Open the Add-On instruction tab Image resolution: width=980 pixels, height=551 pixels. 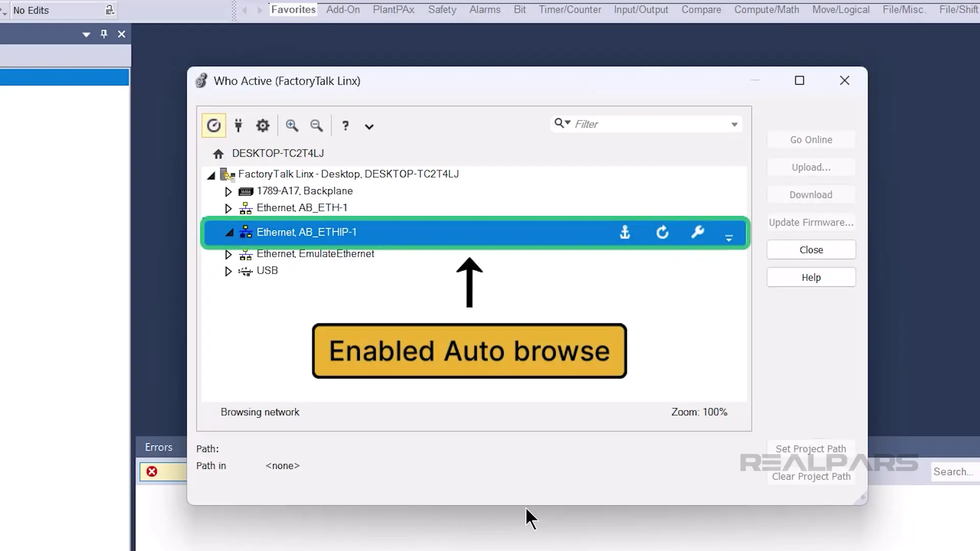(343, 10)
